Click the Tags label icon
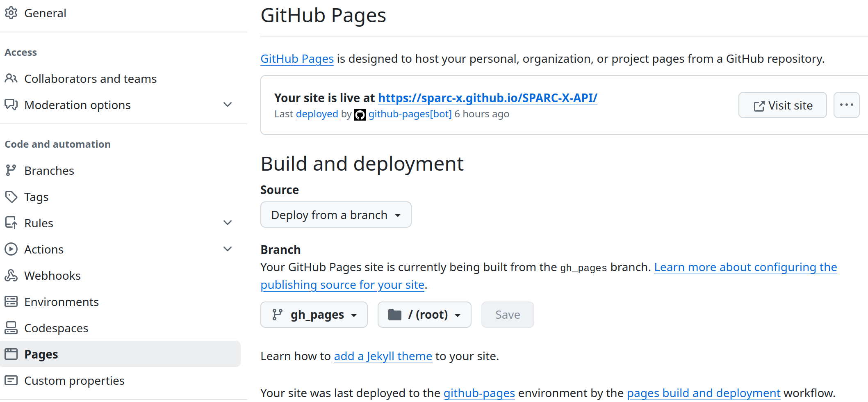Image resolution: width=868 pixels, height=402 pixels. (11, 196)
